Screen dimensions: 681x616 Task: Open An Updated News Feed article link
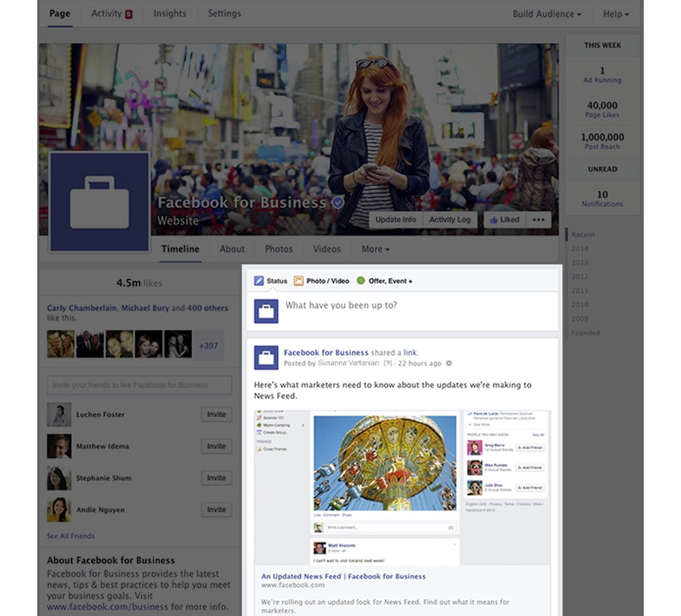(x=343, y=576)
